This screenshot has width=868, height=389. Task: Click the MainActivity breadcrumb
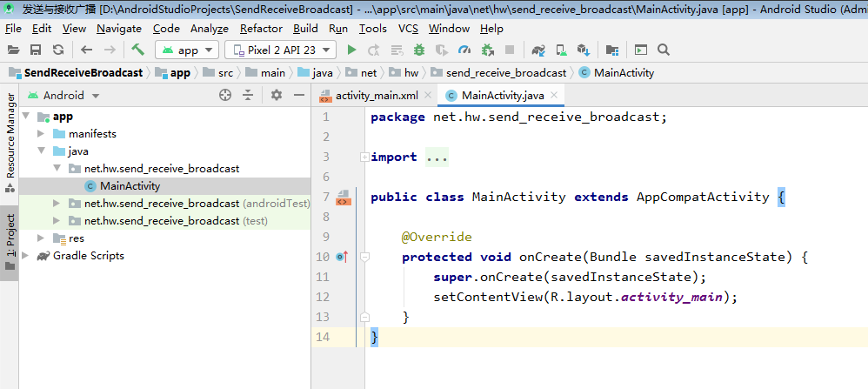point(616,72)
